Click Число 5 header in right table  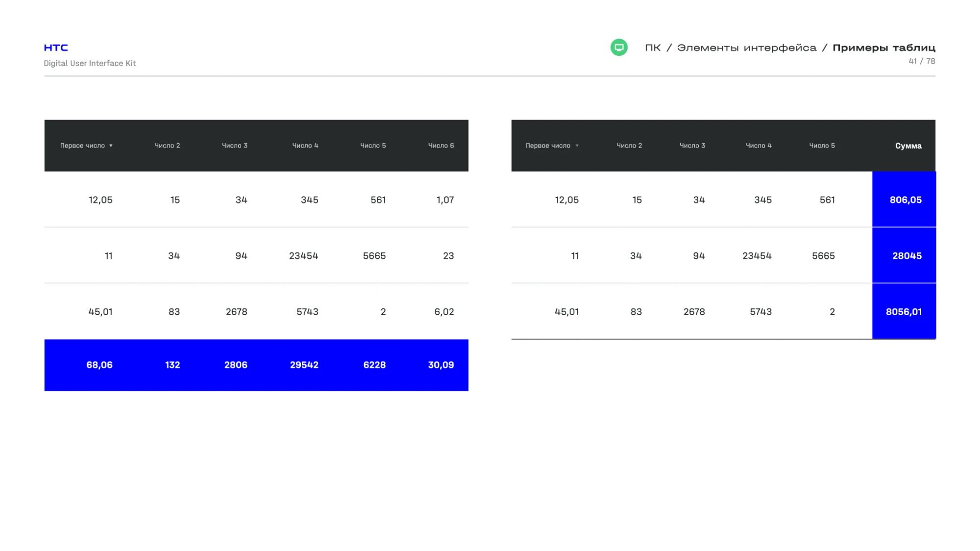[x=822, y=146]
